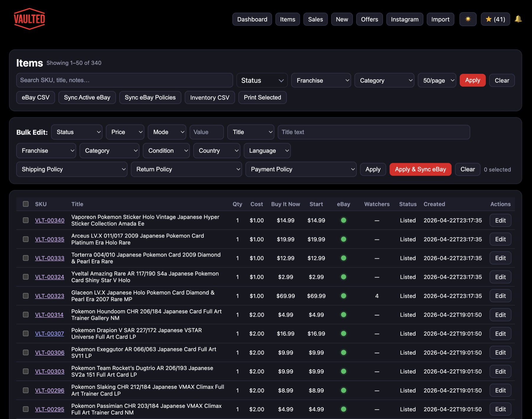Image resolution: width=532 pixels, height=419 pixels.
Task: Check the row checkbox for VLT-00324
Action: 26,277
